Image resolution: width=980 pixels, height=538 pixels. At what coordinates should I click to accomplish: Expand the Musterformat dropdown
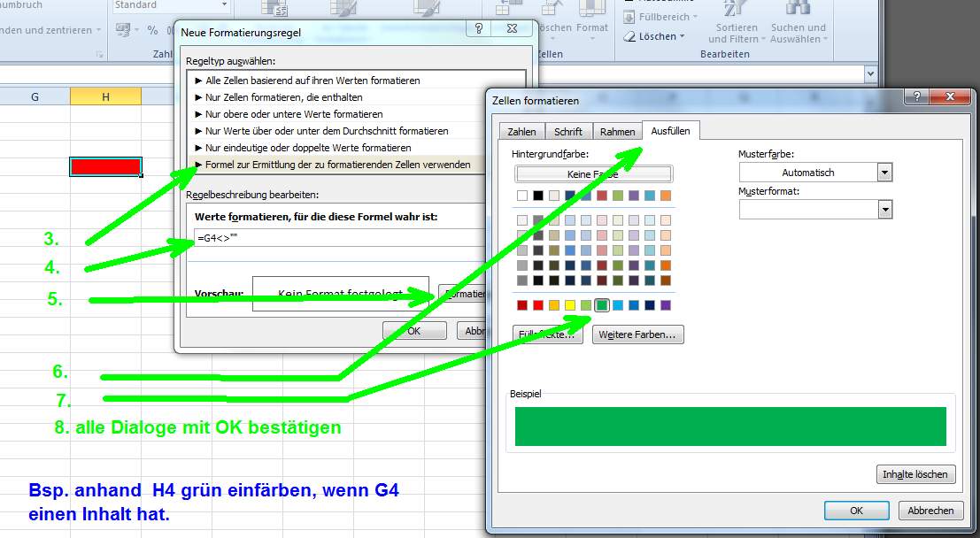click(x=884, y=209)
